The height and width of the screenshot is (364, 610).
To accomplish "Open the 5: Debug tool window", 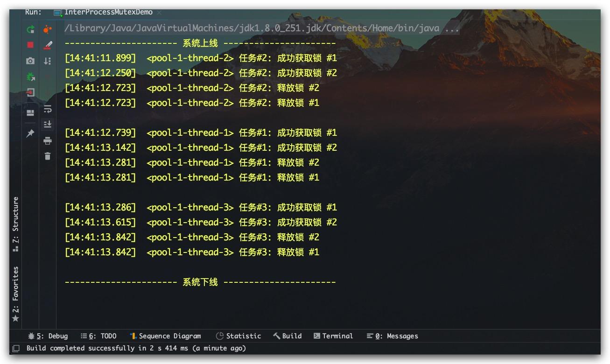I will [48, 336].
